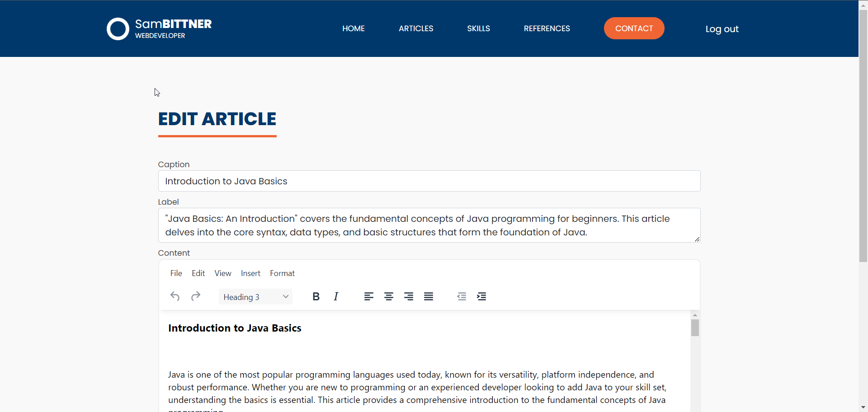Image resolution: width=868 pixels, height=412 pixels.
Task: Center align the text in editor
Action: pyautogui.click(x=389, y=296)
